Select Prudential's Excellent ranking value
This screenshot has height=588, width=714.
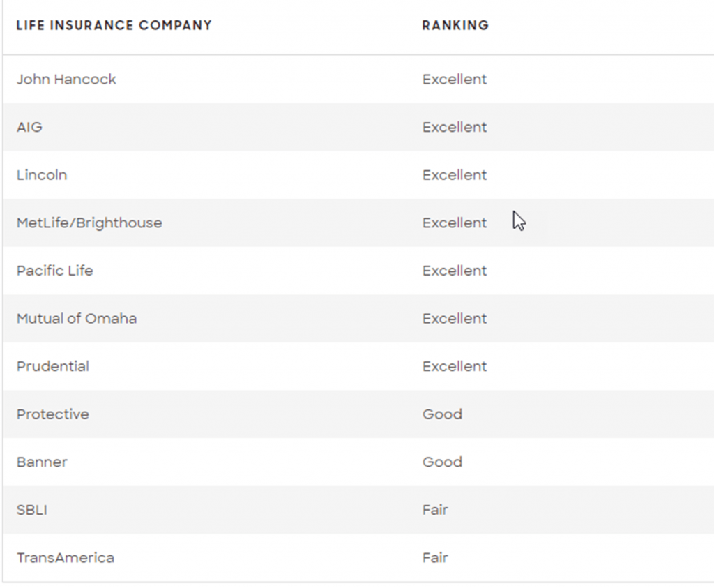(455, 366)
